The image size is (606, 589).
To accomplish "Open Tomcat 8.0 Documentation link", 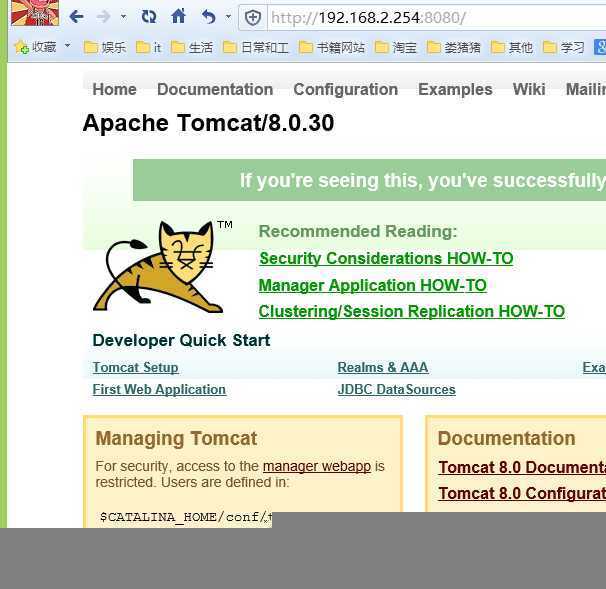I will tap(522, 467).
